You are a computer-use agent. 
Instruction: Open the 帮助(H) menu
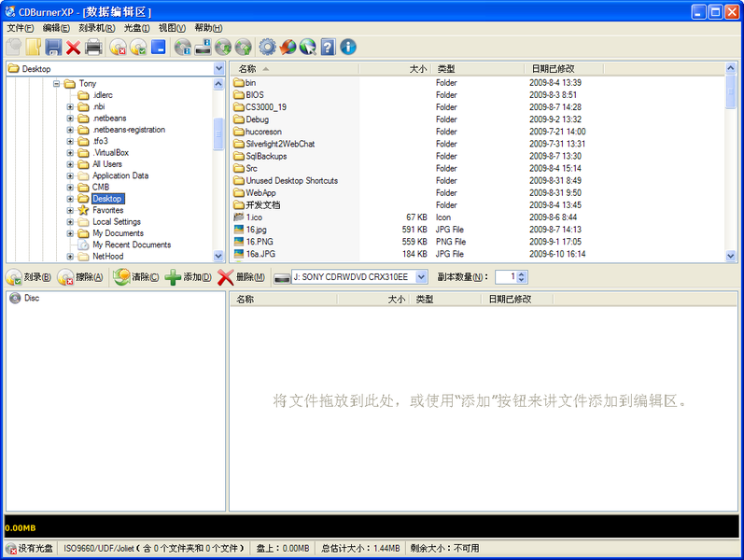click(208, 28)
